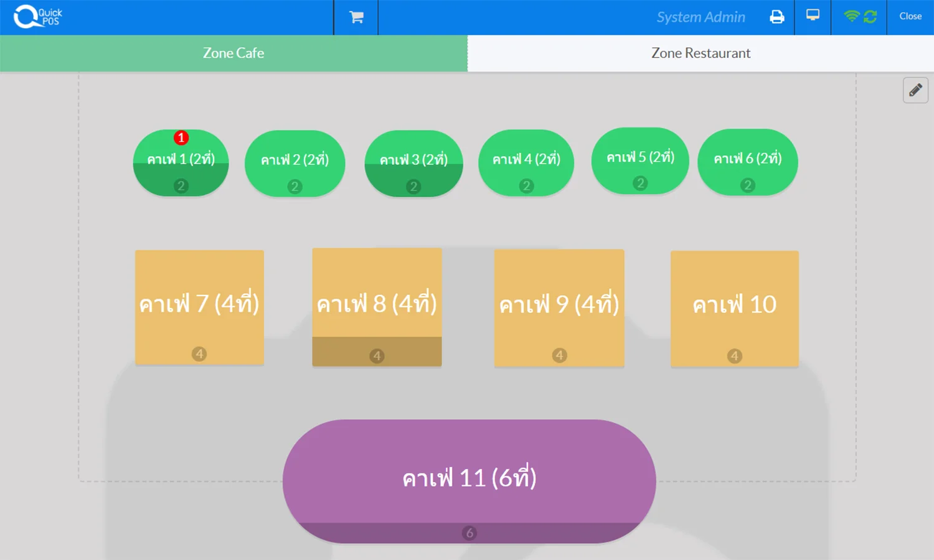Open table คาเฟ่ 3
Screen dimensions: 934x560
click(413, 163)
